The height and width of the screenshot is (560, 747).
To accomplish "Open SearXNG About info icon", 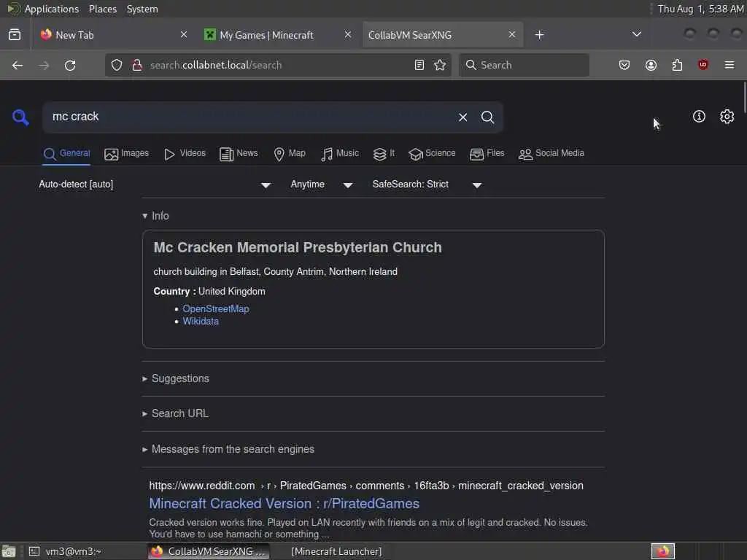I will 699,116.
